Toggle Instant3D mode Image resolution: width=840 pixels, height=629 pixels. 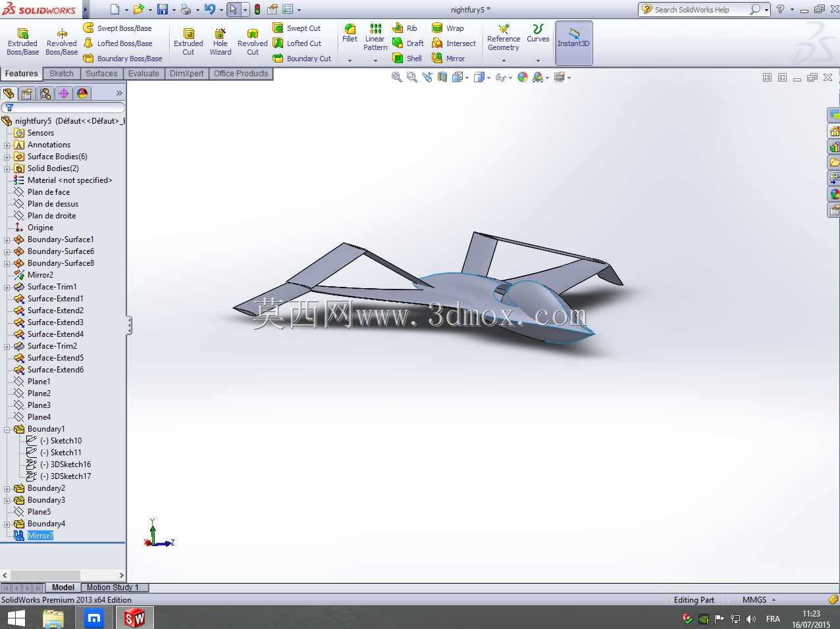pyautogui.click(x=574, y=43)
